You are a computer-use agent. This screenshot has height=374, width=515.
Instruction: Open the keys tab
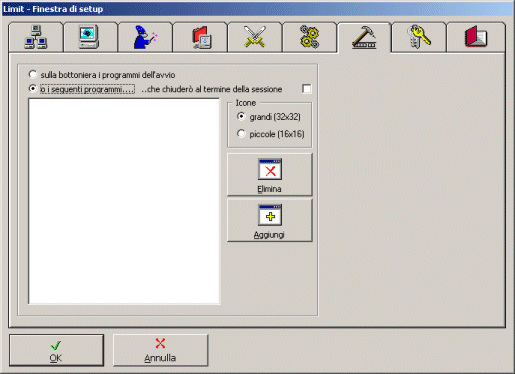pyautogui.click(x=419, y=37)
